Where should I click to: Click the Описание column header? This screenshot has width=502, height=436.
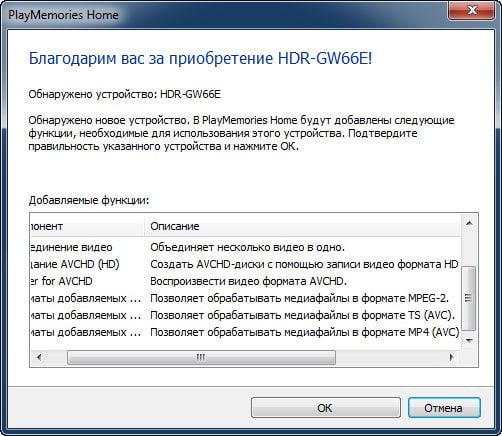point(302,226)
